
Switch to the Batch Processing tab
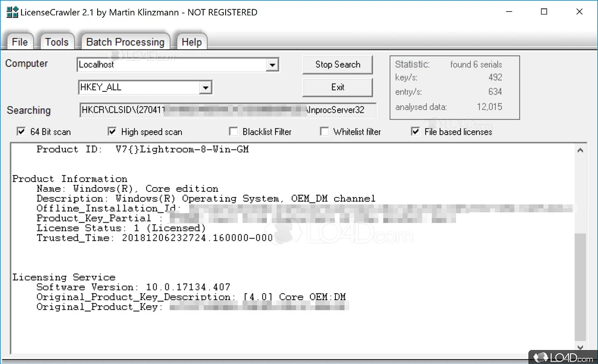pos(125,42)
